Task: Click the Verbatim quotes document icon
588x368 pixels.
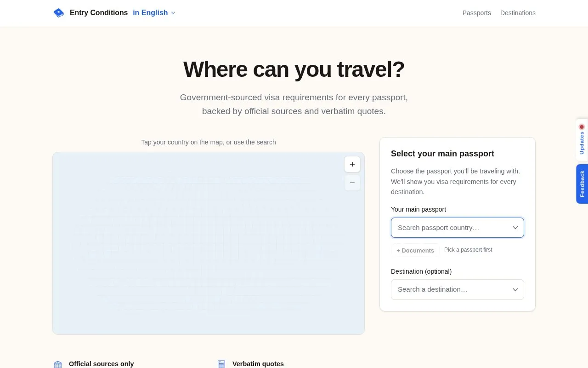Action: click(221, 364)
